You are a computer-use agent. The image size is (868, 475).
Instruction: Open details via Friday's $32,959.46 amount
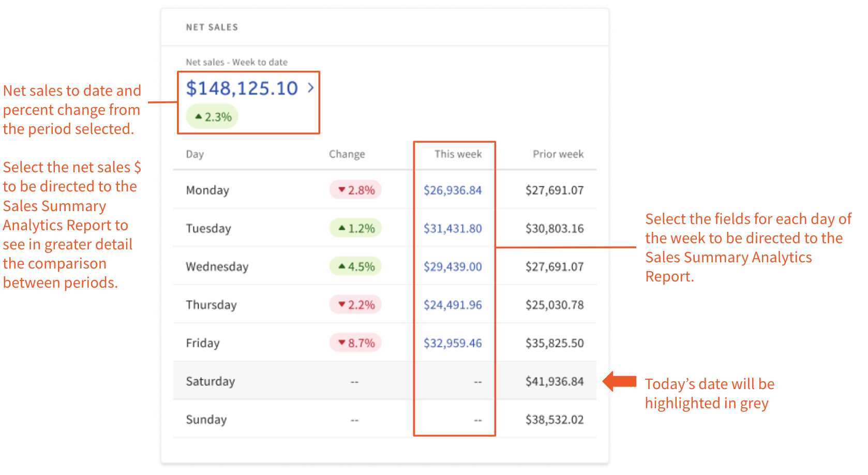pyautogui.click(x=453, y=343)
